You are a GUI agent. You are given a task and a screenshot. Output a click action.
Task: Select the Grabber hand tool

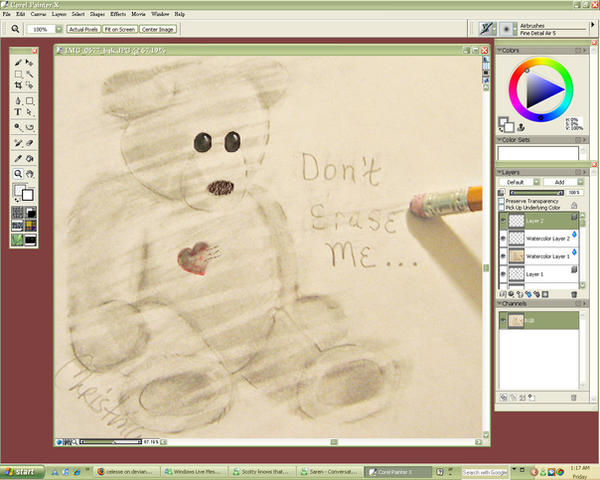tap(29, 174)
